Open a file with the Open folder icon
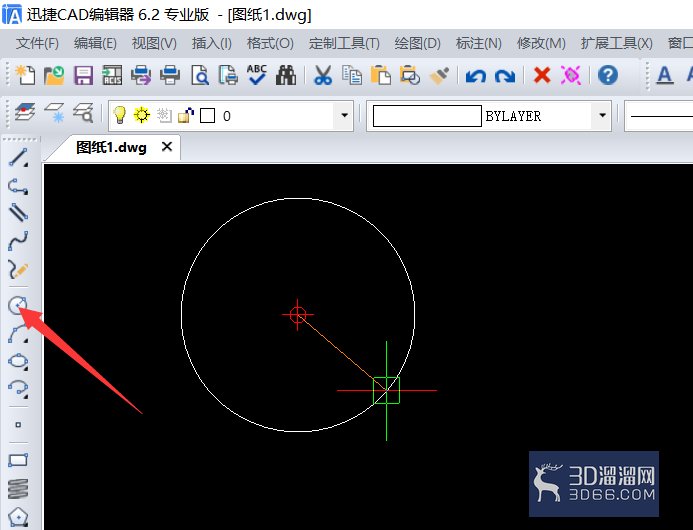This screenshot has height=530, width=693. (54, 75)
